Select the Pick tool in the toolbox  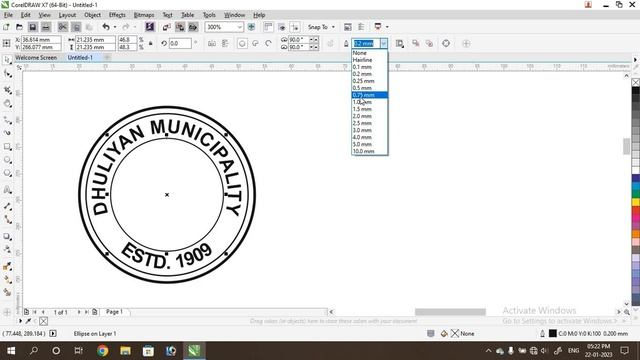pos(7,60)
